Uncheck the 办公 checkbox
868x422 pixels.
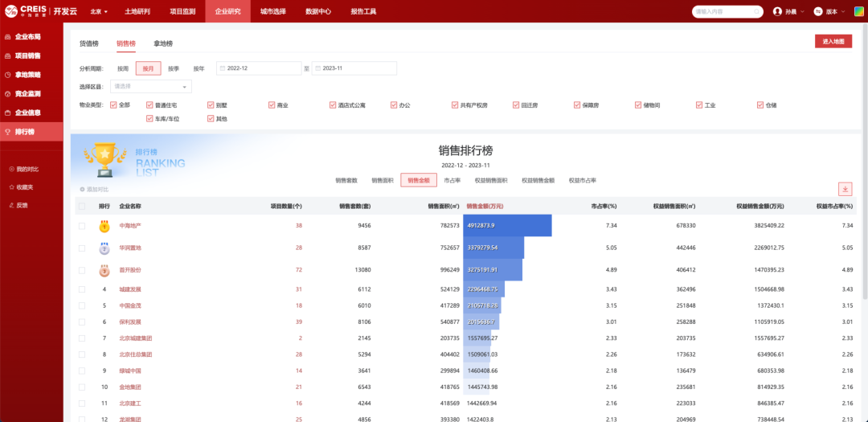394,104
